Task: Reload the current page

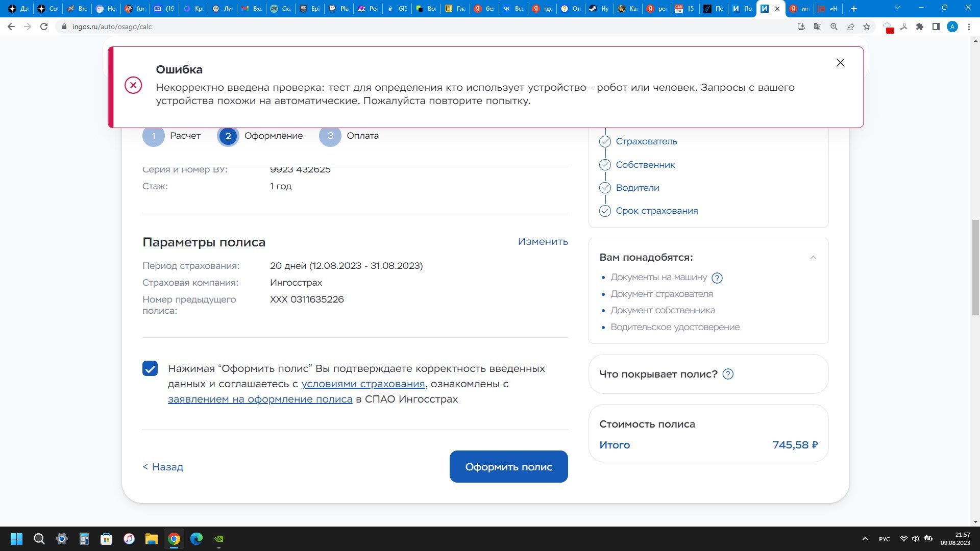Action: [x=44, y=27]
